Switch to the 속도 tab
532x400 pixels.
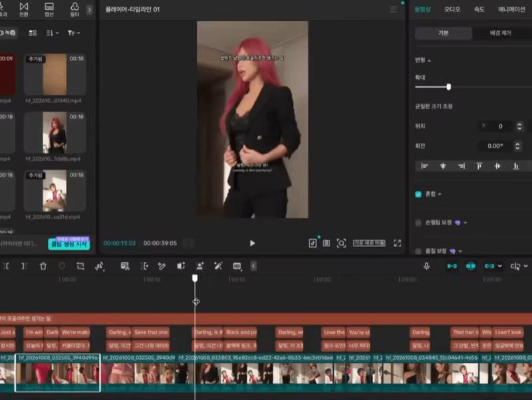pos(479,9)
